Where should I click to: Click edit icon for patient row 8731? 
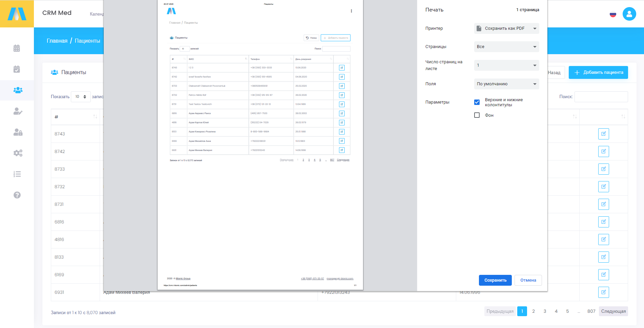click(604, 204)
